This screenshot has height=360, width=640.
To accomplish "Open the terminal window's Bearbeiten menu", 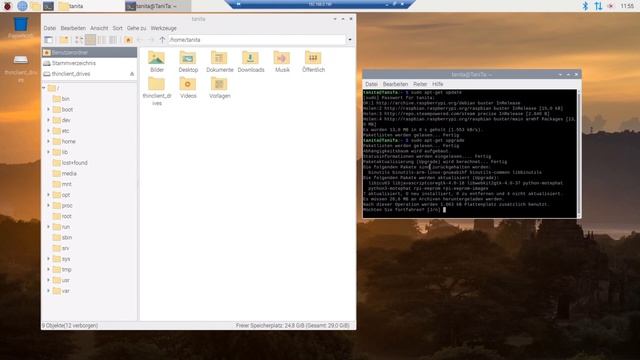I will (x=396, y=84).
